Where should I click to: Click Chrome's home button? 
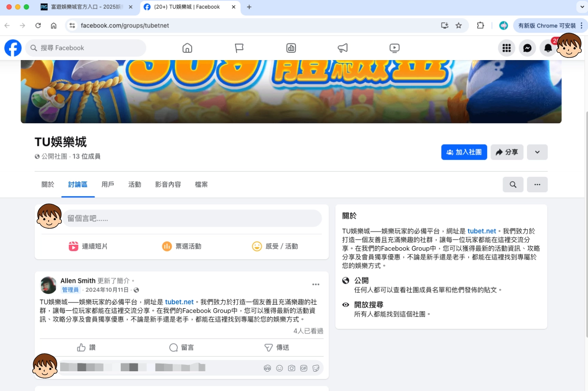(54, 26)
